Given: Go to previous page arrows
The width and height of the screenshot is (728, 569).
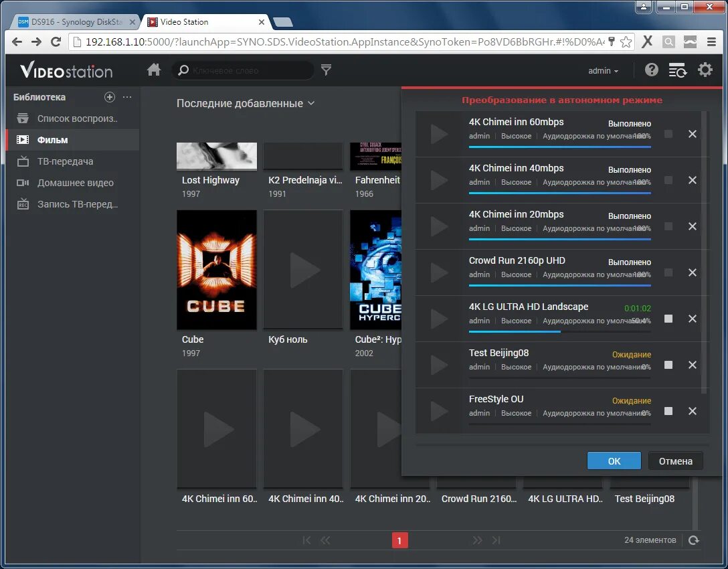Looking at the screenshot, I should click(x=325, y=540).
